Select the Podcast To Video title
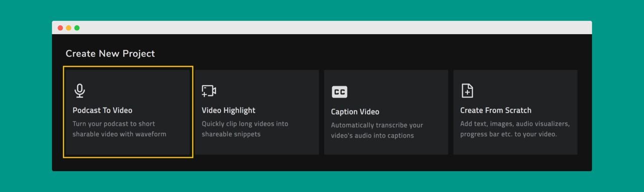Image resolution: width=644 pixels, height=192 pixels. pos(103,110)
